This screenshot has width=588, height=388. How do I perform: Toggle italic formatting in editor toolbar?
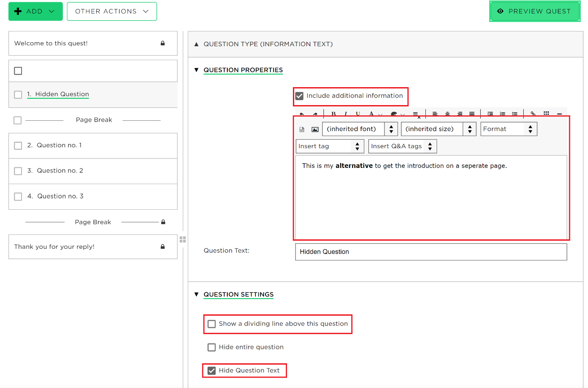pos(345,114)
